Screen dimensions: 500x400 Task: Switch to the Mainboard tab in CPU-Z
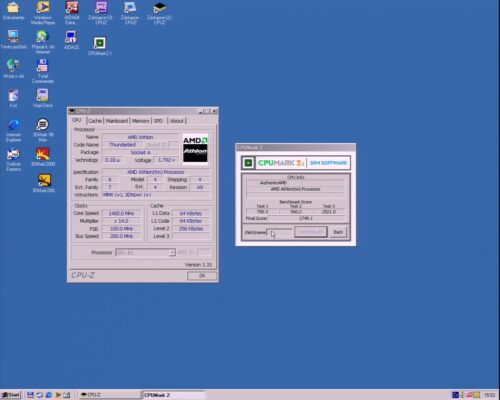click(117, 121)
